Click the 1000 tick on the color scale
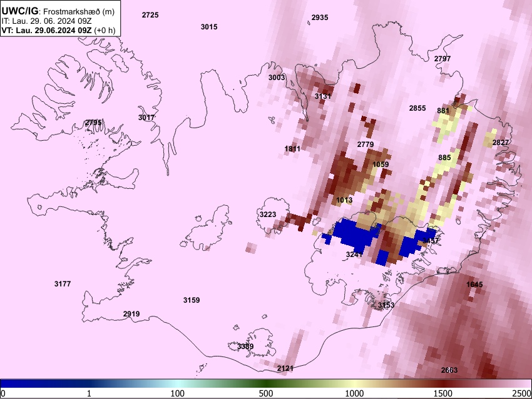 point(354,393)
